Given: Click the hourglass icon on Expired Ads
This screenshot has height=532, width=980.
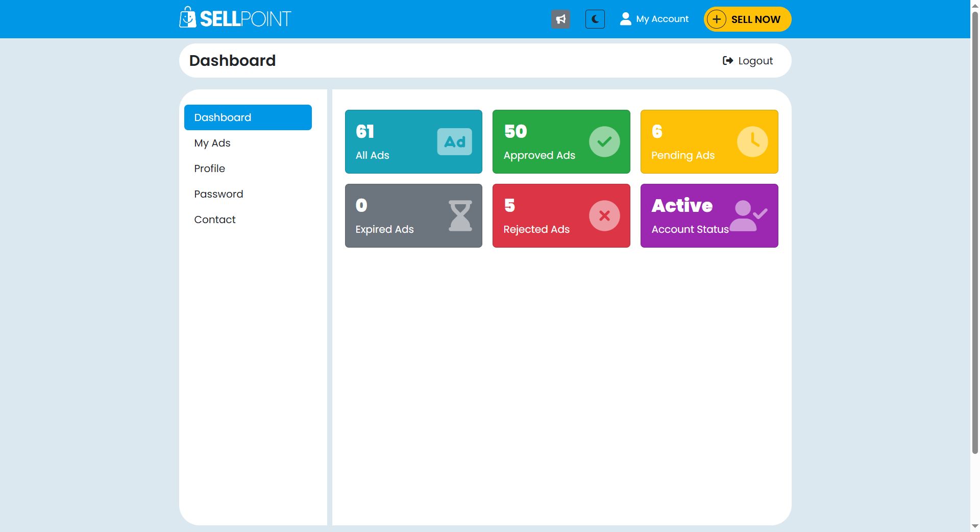Looking at the screenshot, I should [x=460, y=215].
